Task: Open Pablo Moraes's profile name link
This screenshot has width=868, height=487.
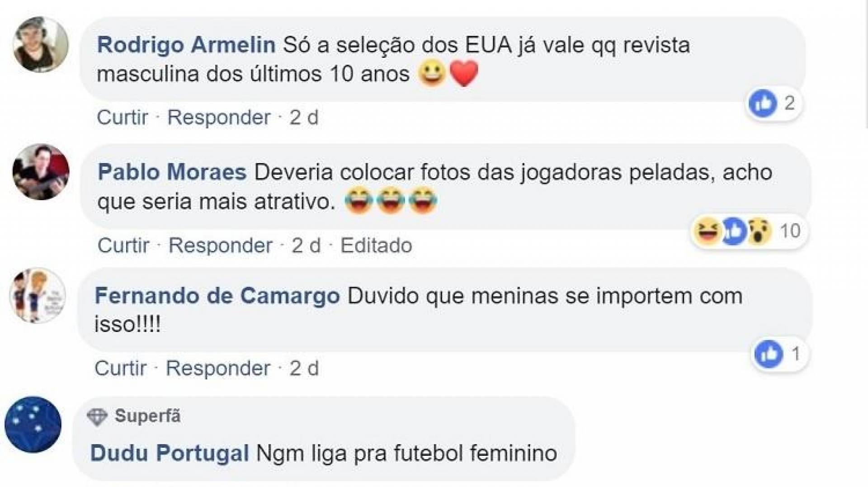Action: (172, 172)
